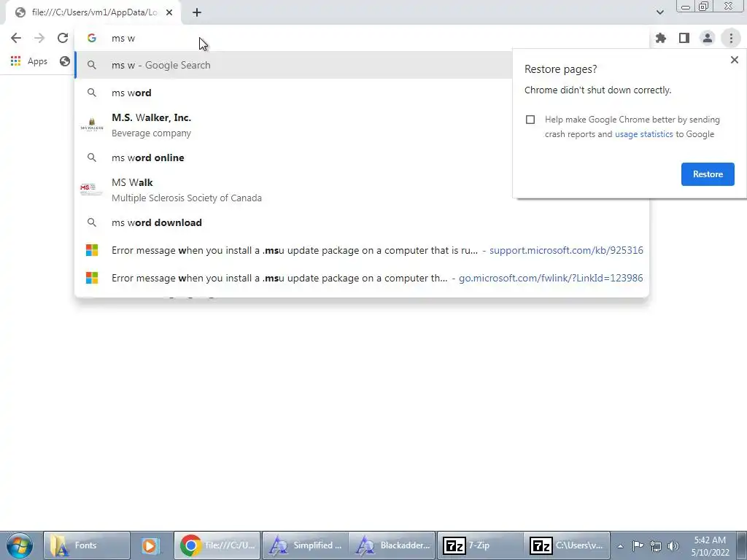Enable sending crash reports checkbox

click(530, 120)
